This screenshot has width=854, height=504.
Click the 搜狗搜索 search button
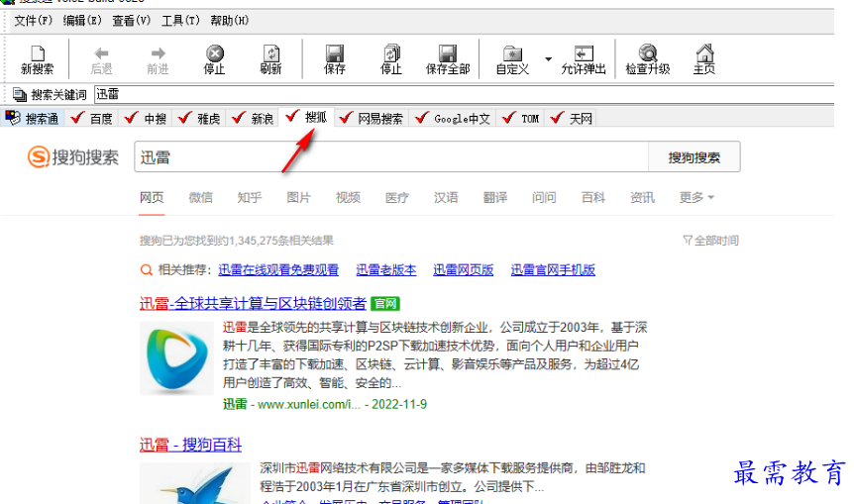click(x=694, y=157)
